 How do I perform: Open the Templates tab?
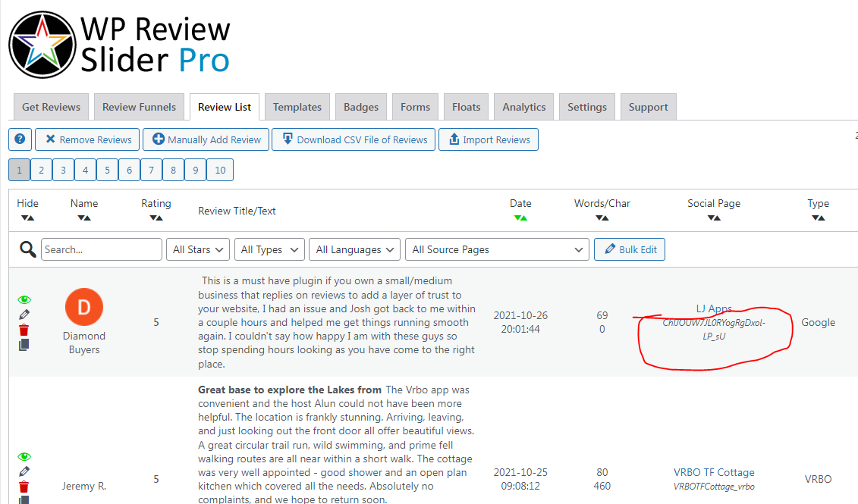coord(297,107)
